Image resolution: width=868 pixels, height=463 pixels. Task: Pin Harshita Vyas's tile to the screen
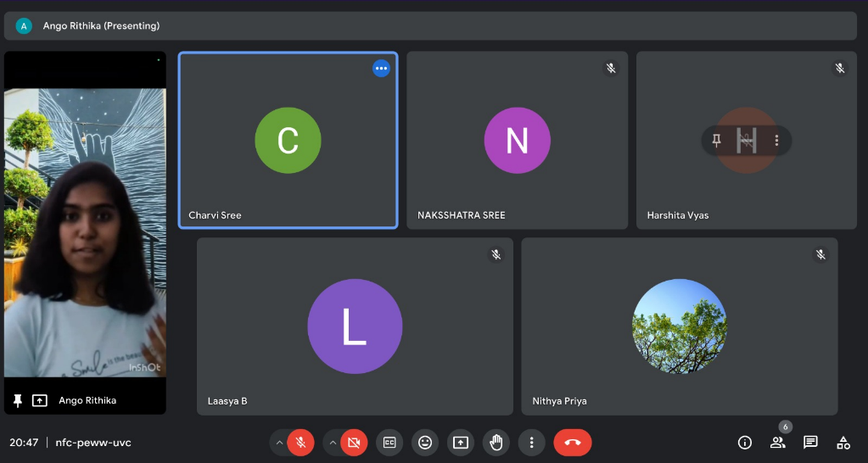pos(717,141)
